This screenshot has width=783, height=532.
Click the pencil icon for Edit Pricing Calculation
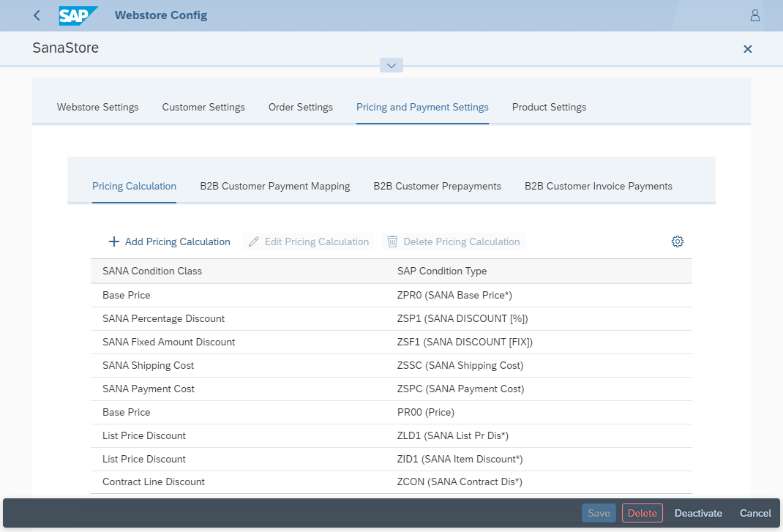[254, 241]
